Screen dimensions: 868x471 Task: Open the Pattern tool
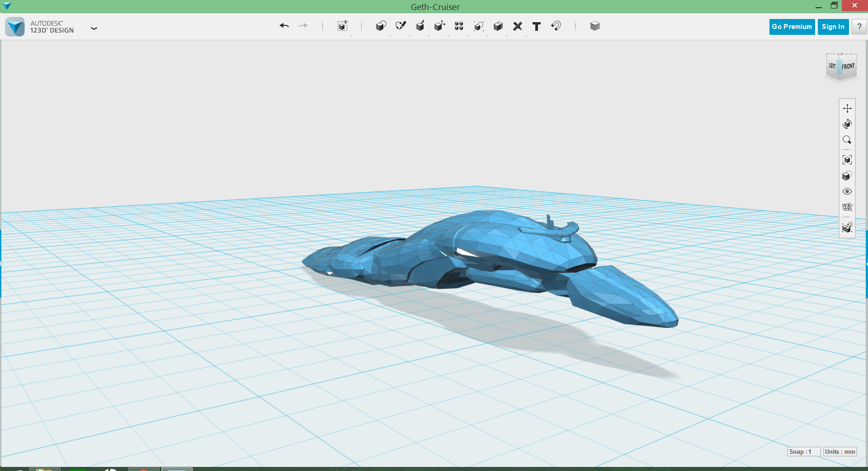click(459, 26)
